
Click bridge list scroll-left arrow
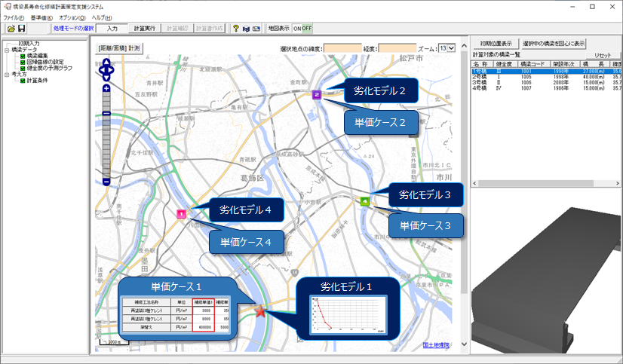coord(474,184)
